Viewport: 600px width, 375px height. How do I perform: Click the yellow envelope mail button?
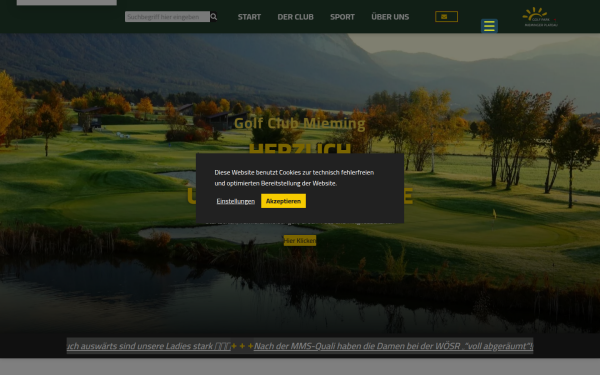(446, 17)
